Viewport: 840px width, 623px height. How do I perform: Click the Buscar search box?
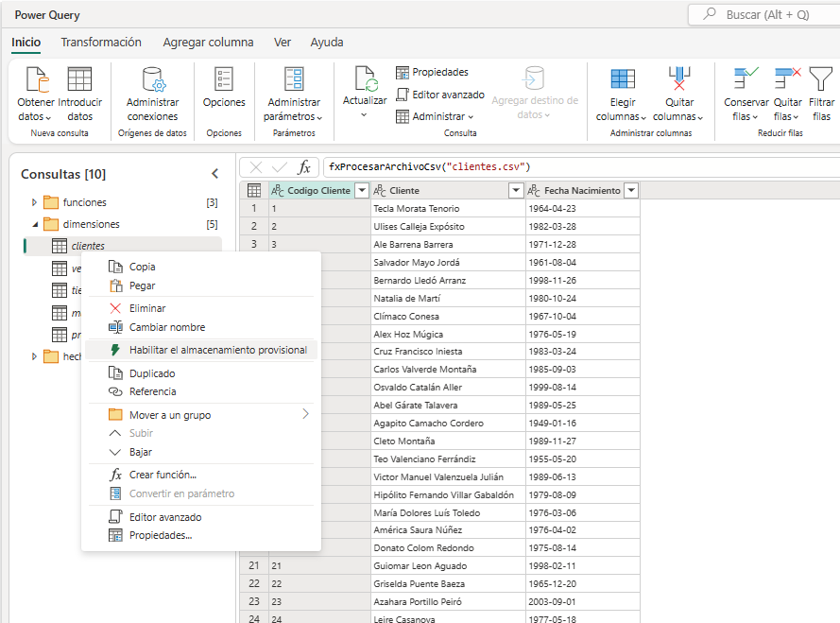tap(765, 14)
